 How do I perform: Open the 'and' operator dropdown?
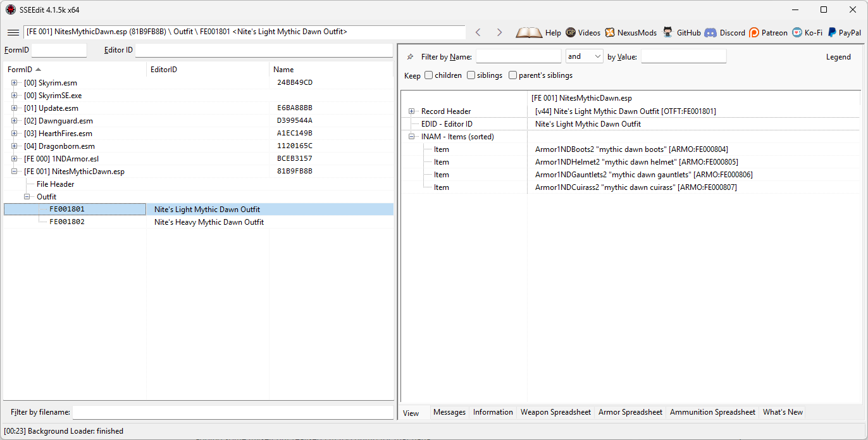[x=585, y=56]
